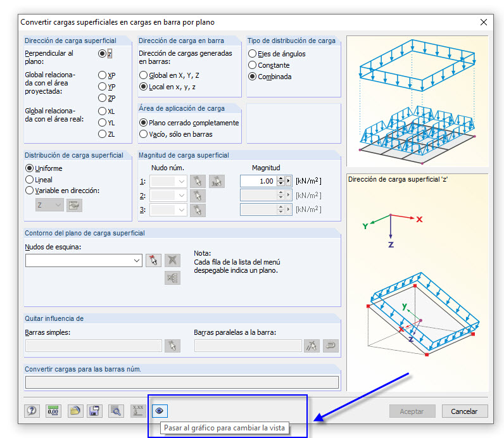The height and width of the screenshot is (438, 504).
Task: Open saved settings with the folder icon
Action: tap(75, 411)
